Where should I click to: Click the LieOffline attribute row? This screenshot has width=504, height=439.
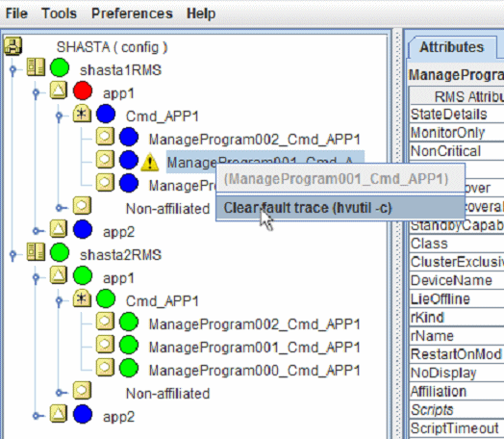point(457,299)
